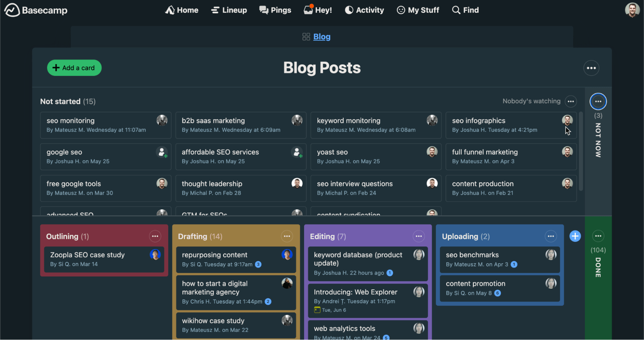
Task: Open the seo monitoring card
Action: [106, 125]
